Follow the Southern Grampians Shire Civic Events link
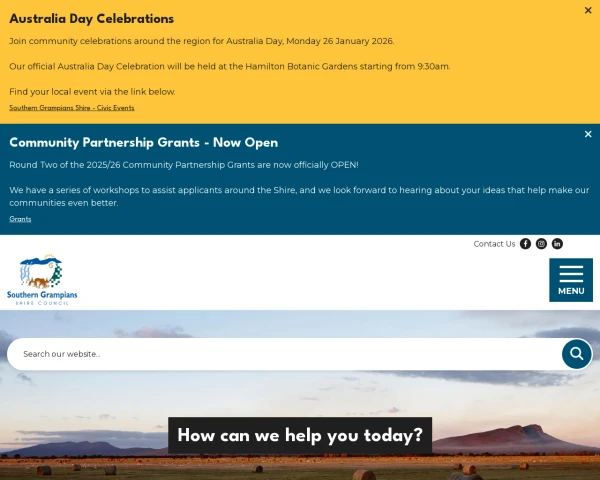The height and width of the screenshot is (480, 600). [71, 108]
